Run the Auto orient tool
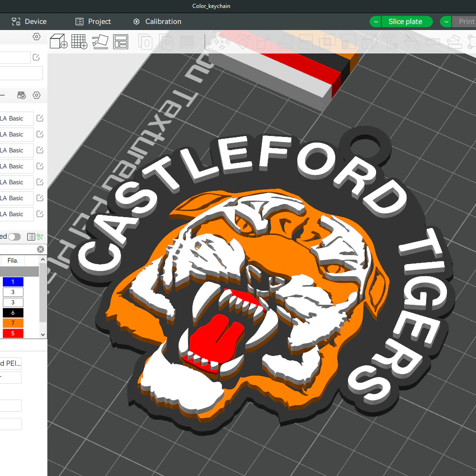 pyautogui.click(x=100, y=42)
